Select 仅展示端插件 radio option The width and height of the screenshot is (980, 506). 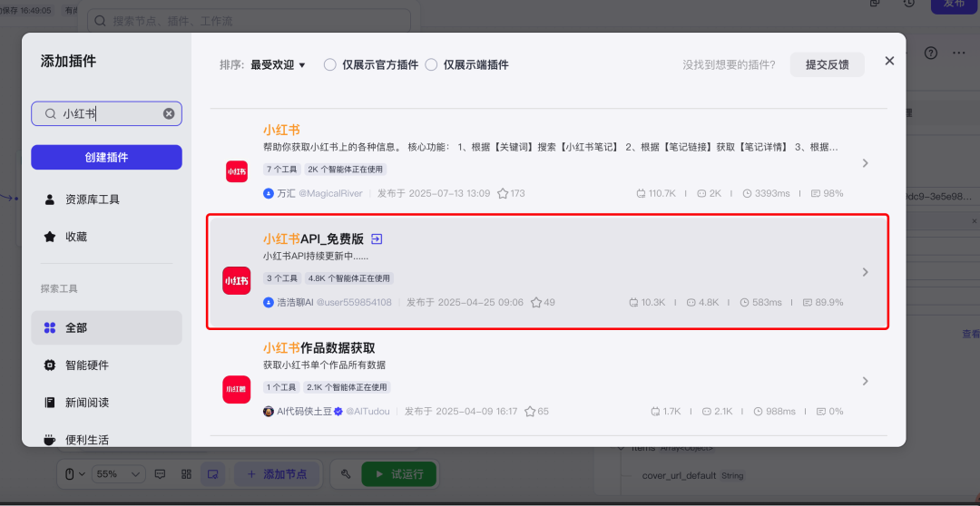point(431,64)
